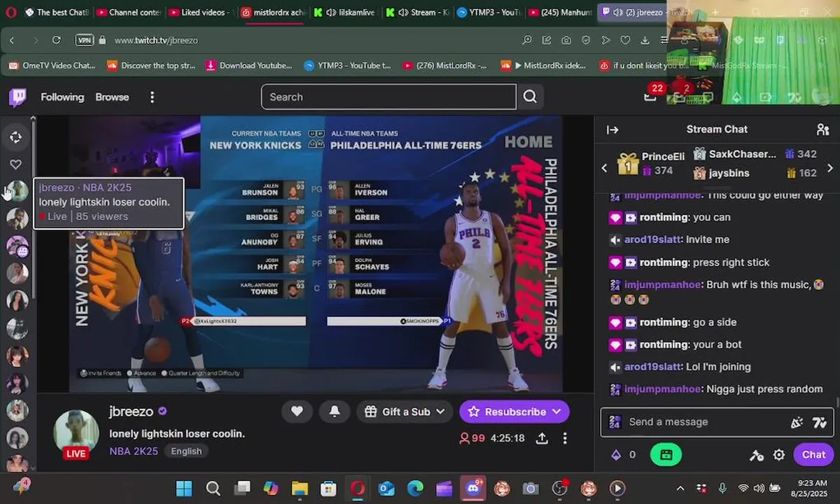
Task: Open Discord from taskbar
Action: tap(473, 488)
